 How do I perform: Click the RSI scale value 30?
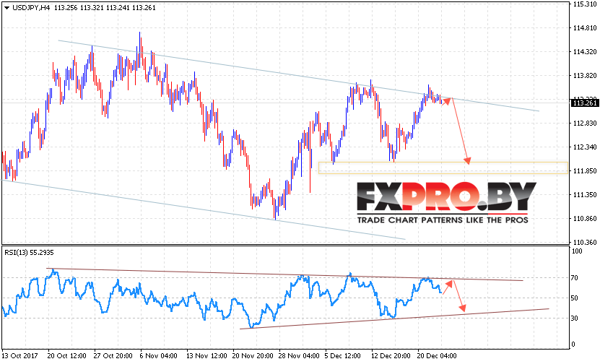pyautogui.click(x=574, y=318)
